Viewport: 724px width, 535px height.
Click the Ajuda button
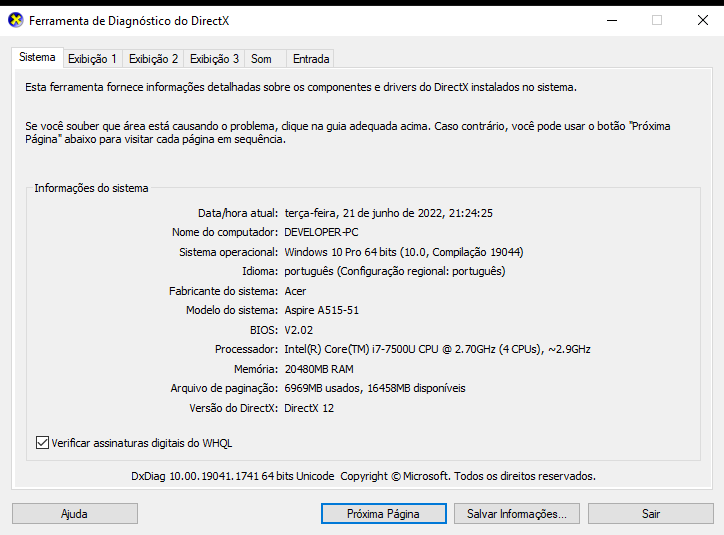(74, 514)
